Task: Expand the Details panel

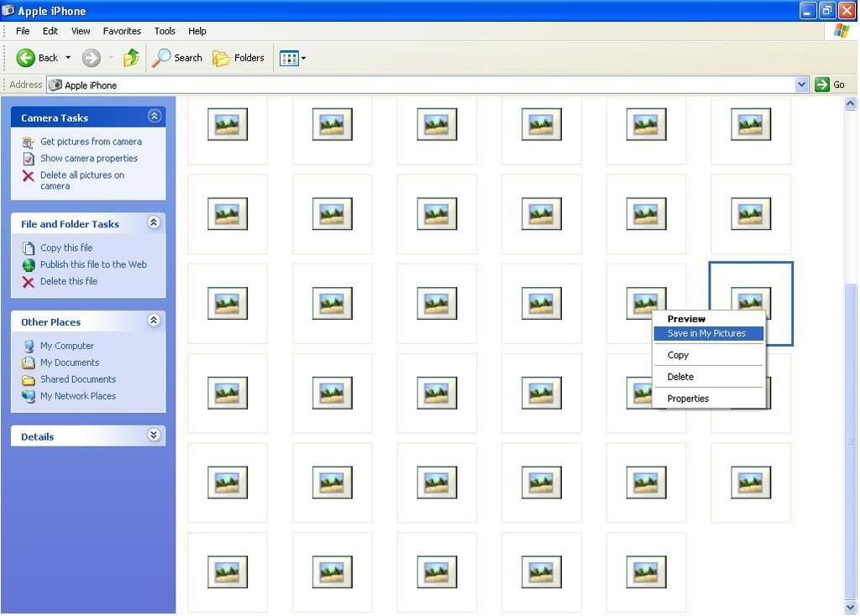Action: (154, 436)
